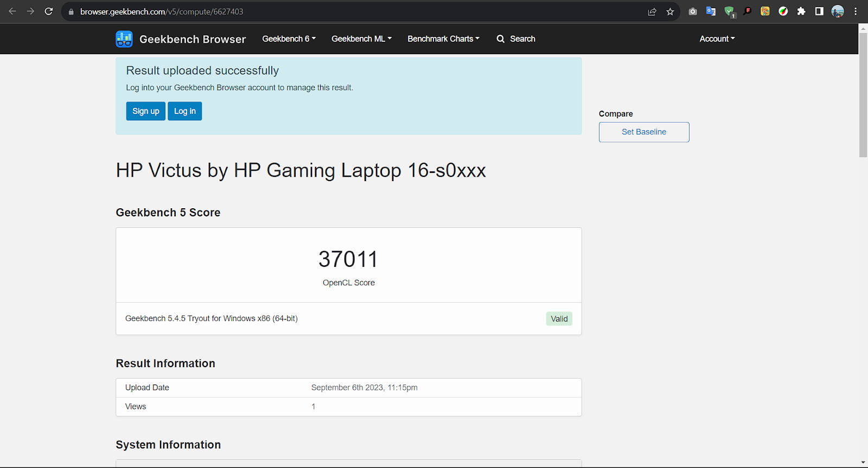Expand the Geekbench 6 dropdown
This screenshot has width=868, height=468.
(289, 39)
